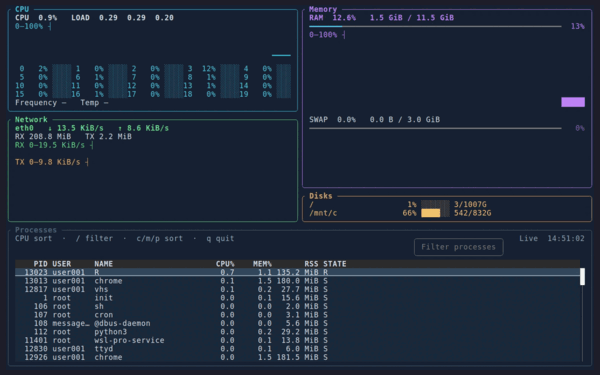This screenshot has width=600, height=375.
Task: Click the clock reading 14:51:02
Action: pos(566,238)
